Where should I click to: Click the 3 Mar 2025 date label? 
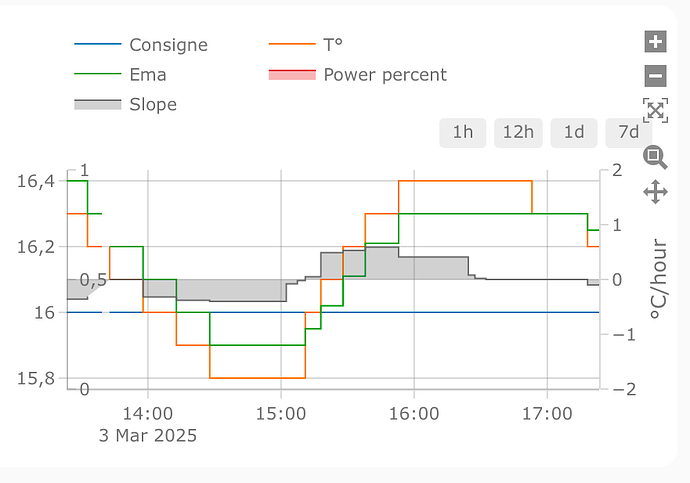click(148, 435)
